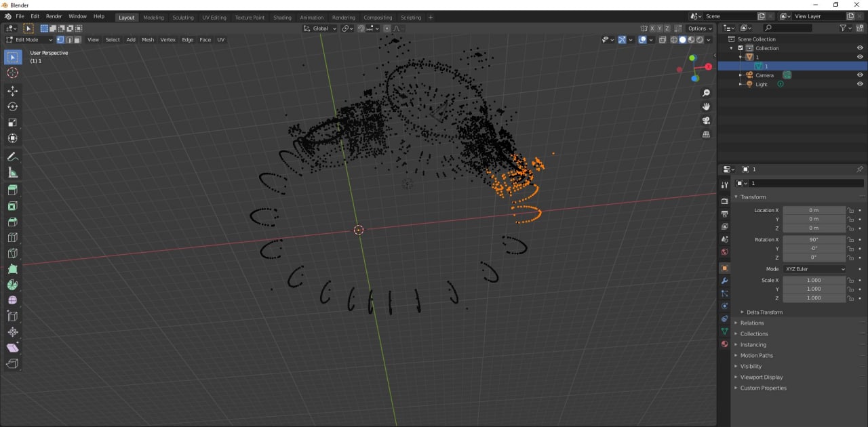Activate the Shear tool
The height and width of the screenshot is (427, 868).
pyautogui.click(x=12, y=348)
